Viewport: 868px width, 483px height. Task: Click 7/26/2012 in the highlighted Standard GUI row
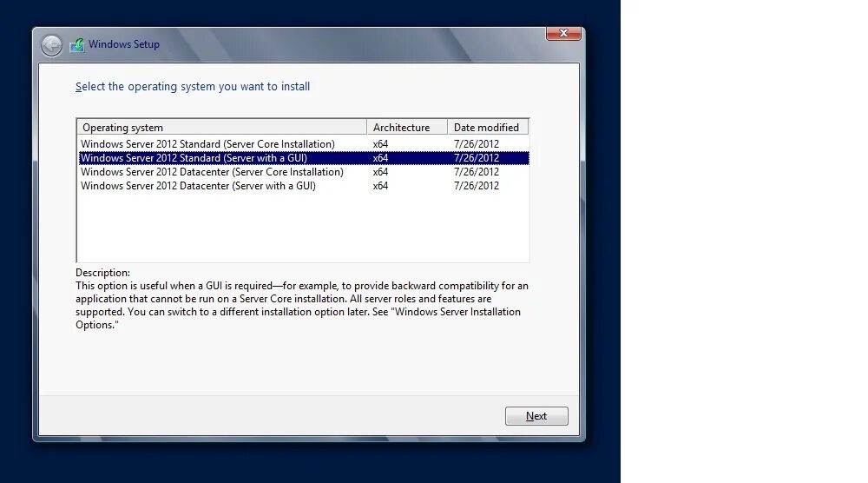(476, 158)
